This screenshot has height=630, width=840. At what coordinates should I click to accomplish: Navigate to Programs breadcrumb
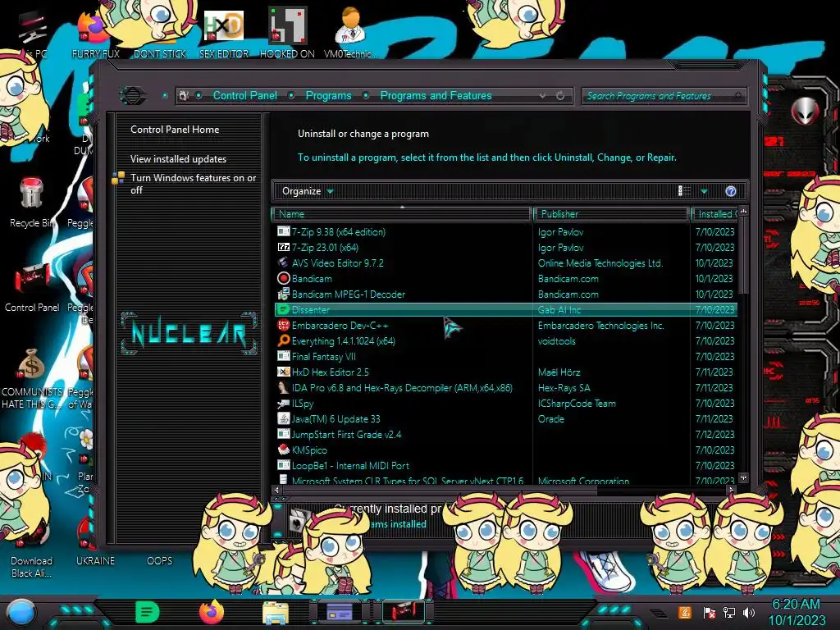click(328, 95)
